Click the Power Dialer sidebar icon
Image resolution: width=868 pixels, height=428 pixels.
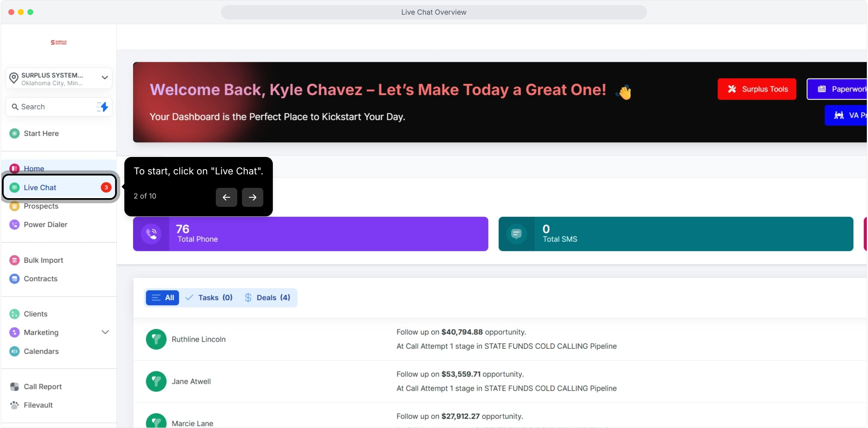click(x=14, y=224)
